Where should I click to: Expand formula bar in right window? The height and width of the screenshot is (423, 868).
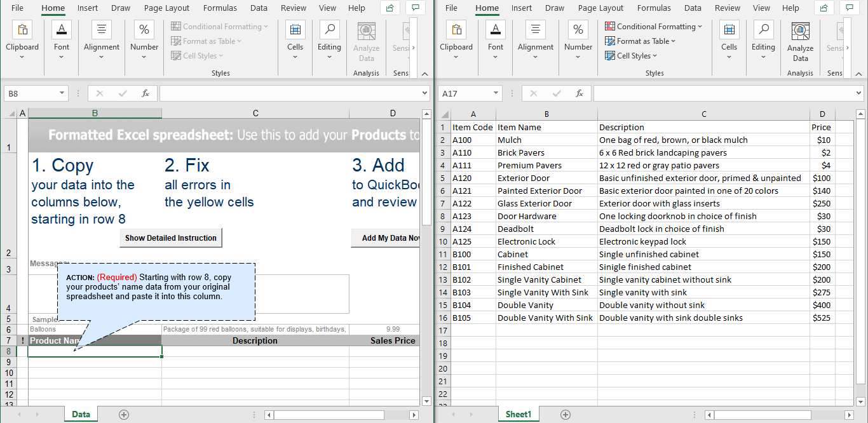point(858,93)
